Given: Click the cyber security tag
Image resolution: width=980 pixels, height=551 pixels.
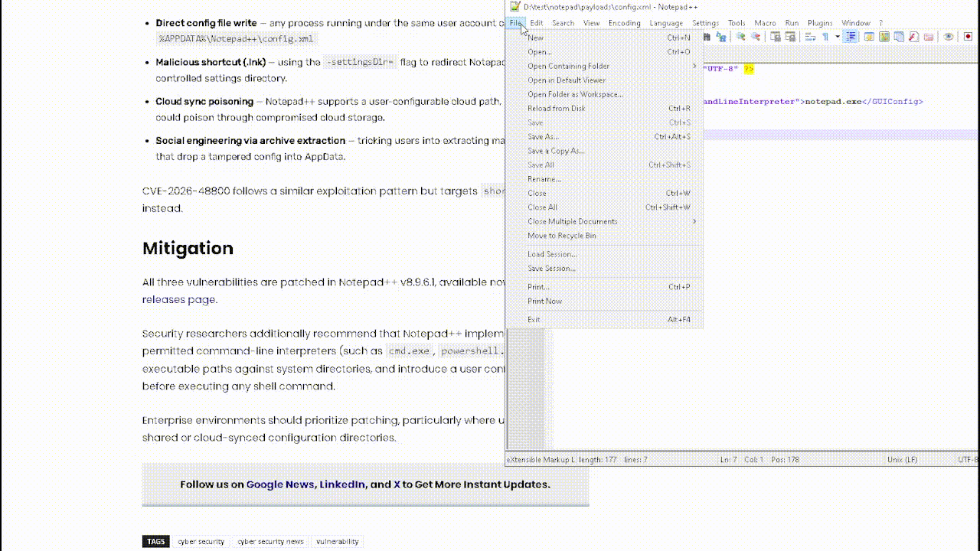Looking at the screenshot, I should click(201, 541).
